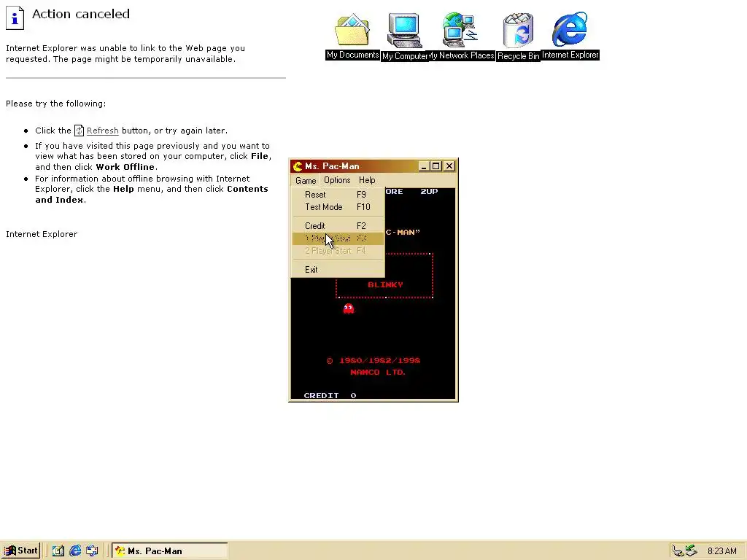This screenshot has width=747, height=560.
Task: Click the NAMCO LTD. copyright text
Action: (x=378, y=373)
